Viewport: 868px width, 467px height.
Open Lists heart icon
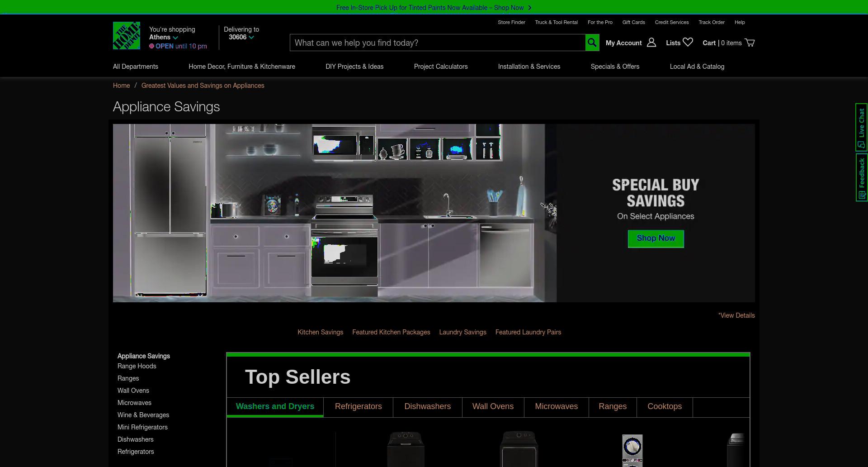(x=688, y=42)
